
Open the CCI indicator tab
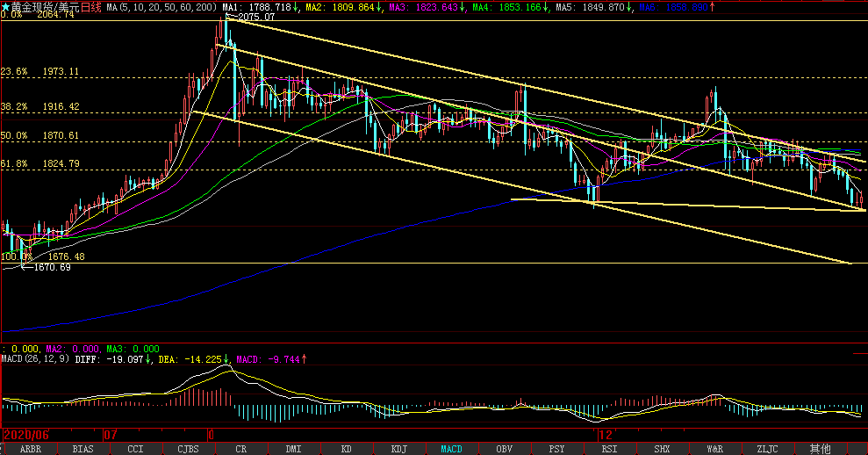coord(136,449)
